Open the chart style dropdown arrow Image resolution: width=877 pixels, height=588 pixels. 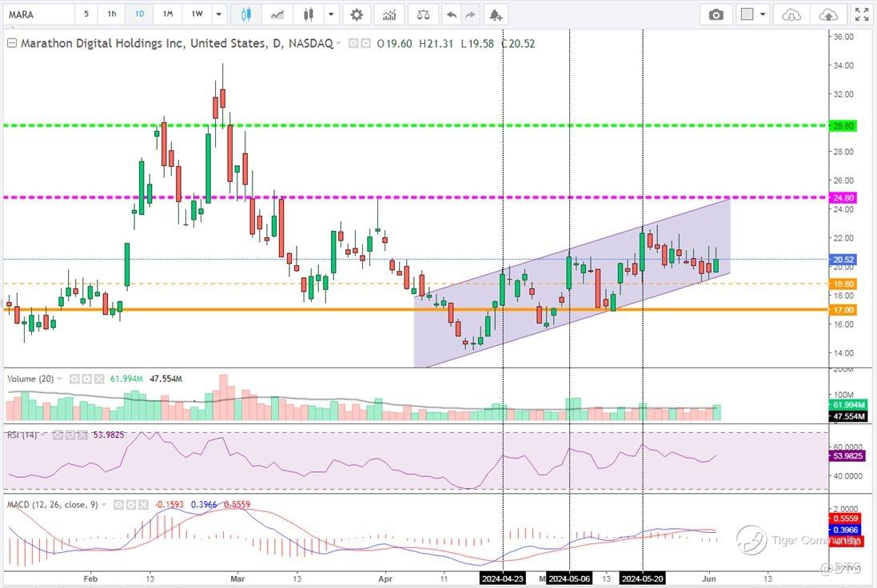331,14
